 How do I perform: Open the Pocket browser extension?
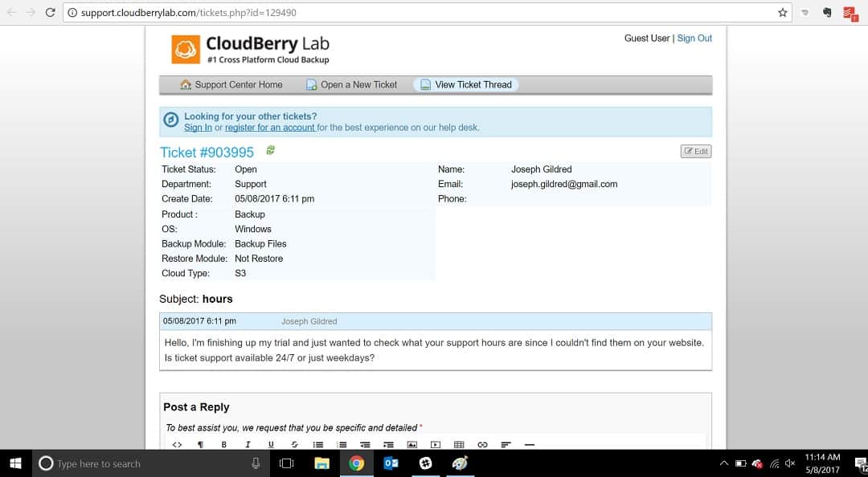pos(805,12)
